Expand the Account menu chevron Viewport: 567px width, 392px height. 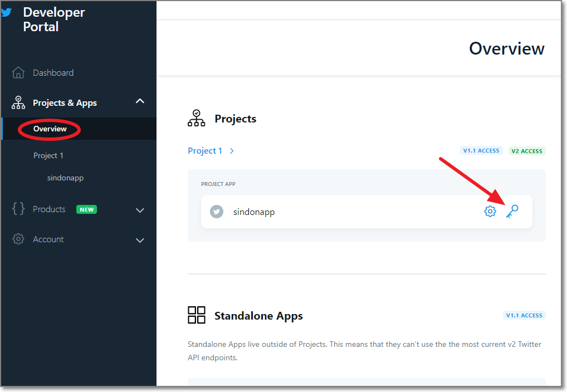tap(140, 241)
